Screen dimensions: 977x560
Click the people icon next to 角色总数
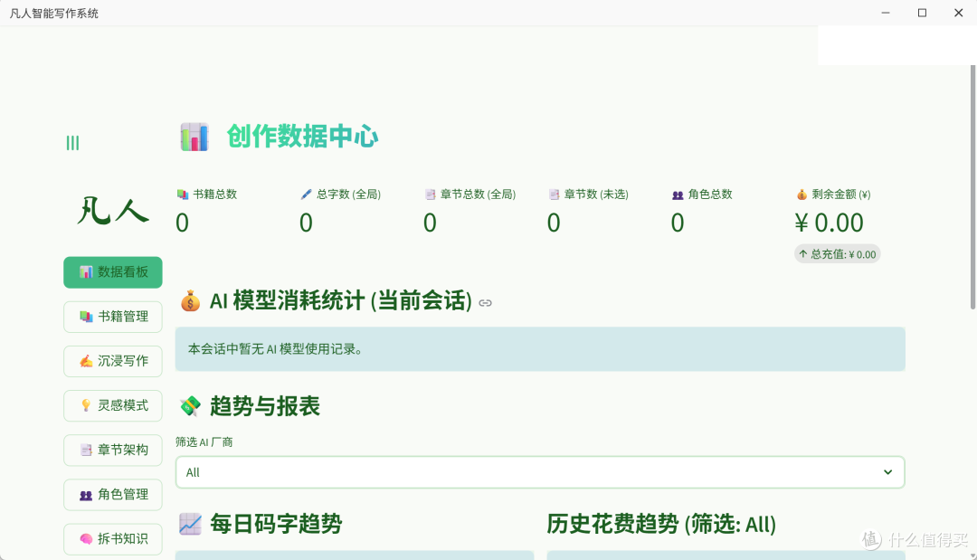point(678,195)
